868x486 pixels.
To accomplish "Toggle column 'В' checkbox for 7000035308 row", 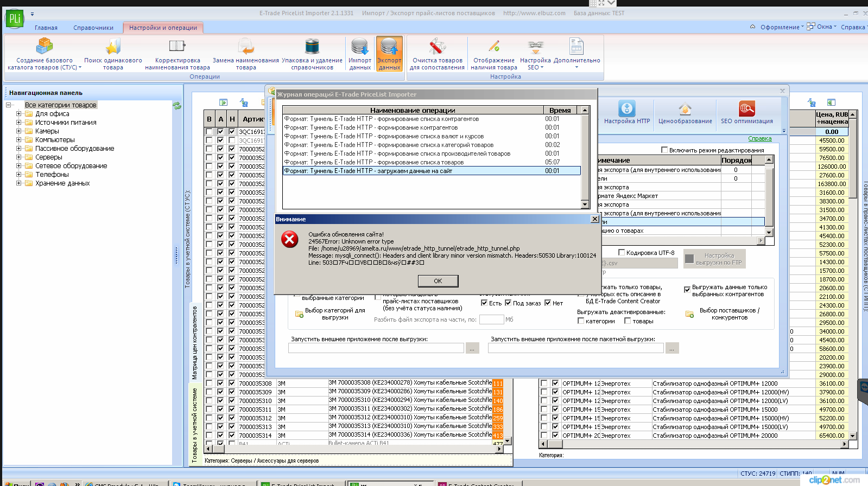I will (x=209, y=383).
